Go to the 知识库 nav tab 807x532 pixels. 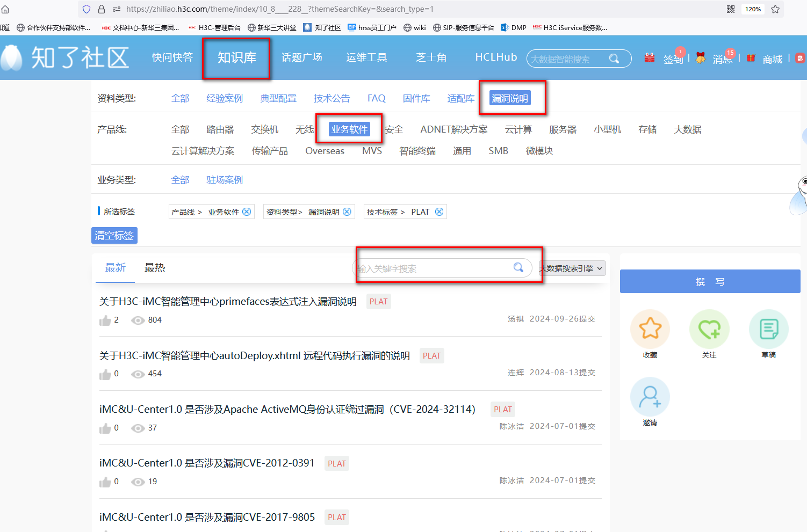[x=237, y=58]
